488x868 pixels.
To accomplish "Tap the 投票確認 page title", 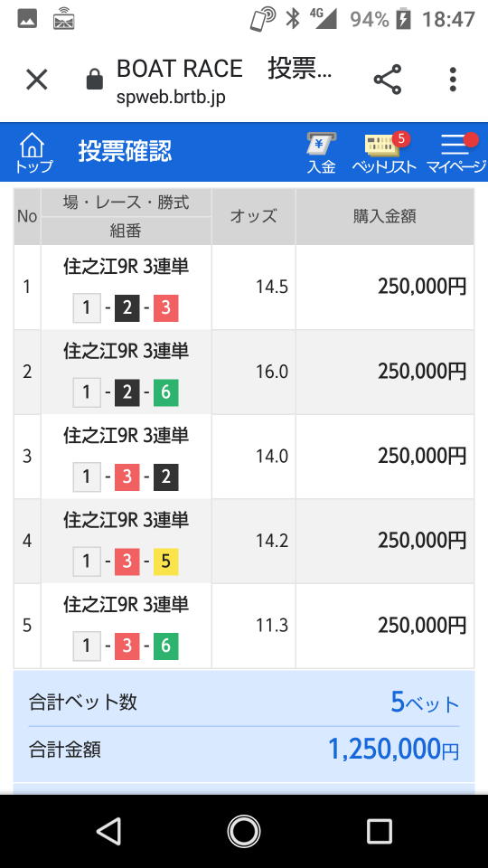I will click(x=125, y=151).
